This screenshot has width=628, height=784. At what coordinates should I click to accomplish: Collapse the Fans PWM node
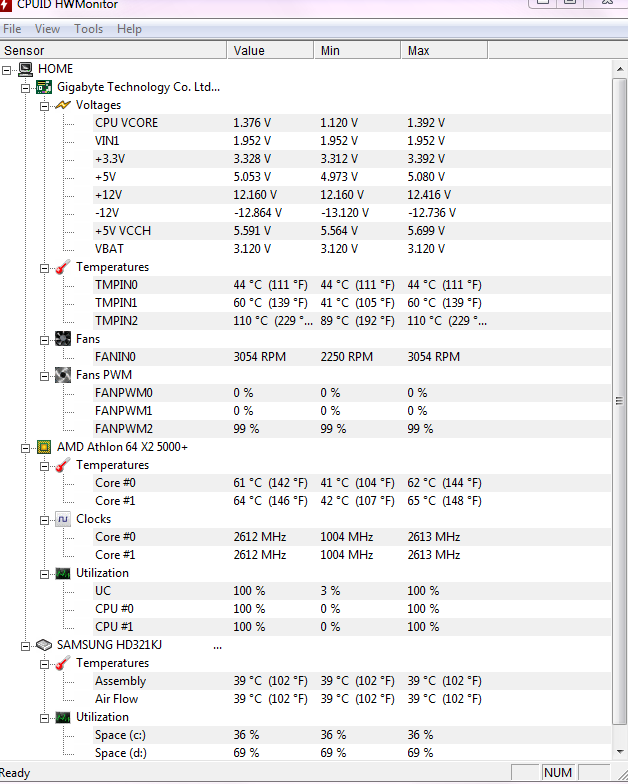tap(45, 375)
